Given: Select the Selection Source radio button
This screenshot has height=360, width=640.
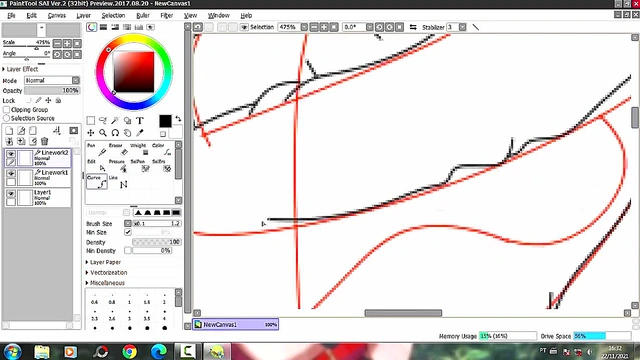Looking at the screenshot, I should point(7,118).
